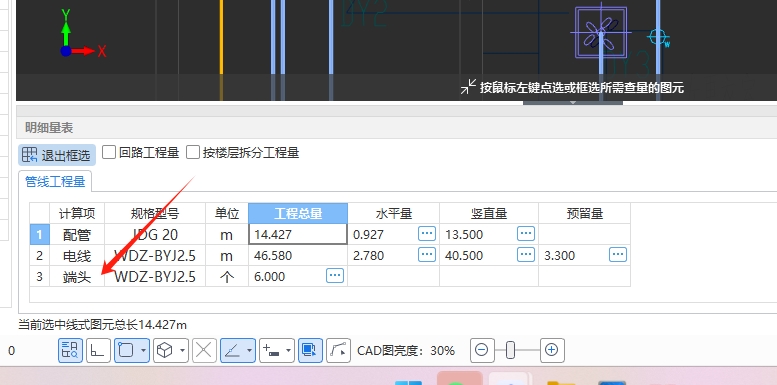The image size is (777, 385).
Task: Select row number 2 header
Action: (x=40, y=255)
